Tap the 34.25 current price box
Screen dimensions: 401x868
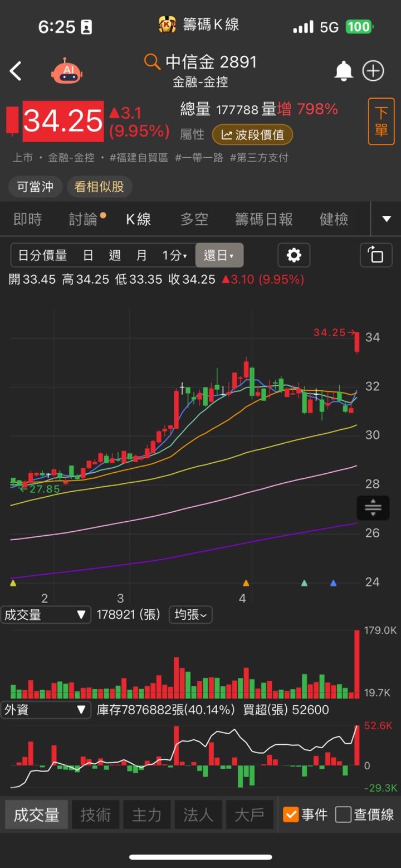[x=63, y=121]
